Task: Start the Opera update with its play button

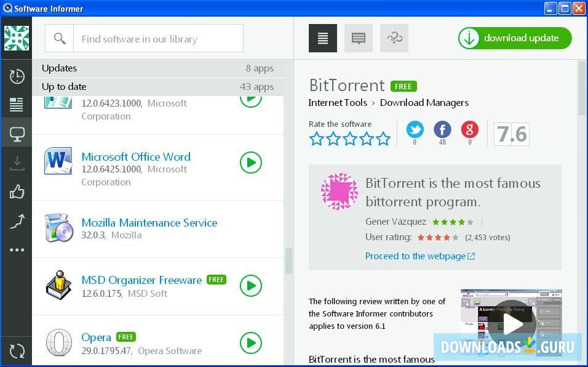Action: pyautogui.click(x=250, y=343)
